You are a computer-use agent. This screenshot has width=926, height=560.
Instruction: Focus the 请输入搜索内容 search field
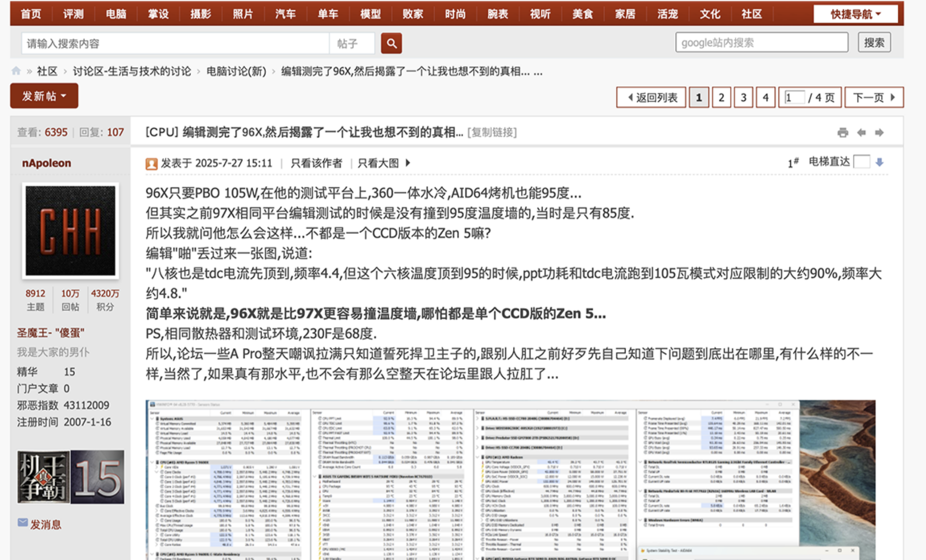[175, 43]
